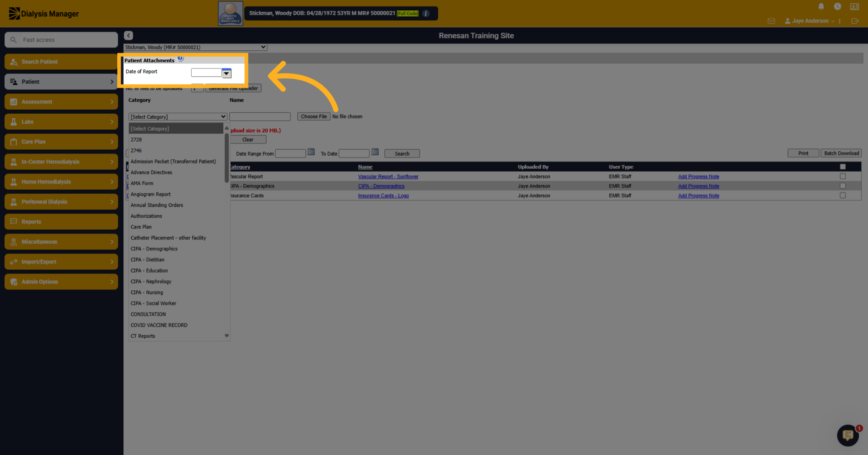Expand the Patient sidebar menu

[61, 81]
